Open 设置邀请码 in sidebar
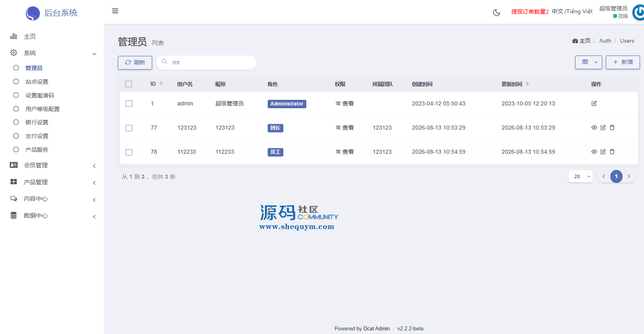 point(39,95)
